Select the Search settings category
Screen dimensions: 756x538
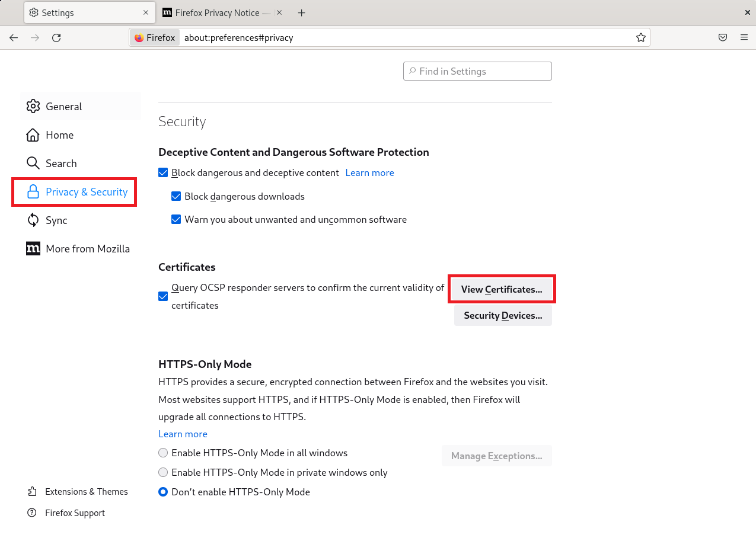pyautogui.click(x=61, y=164)
